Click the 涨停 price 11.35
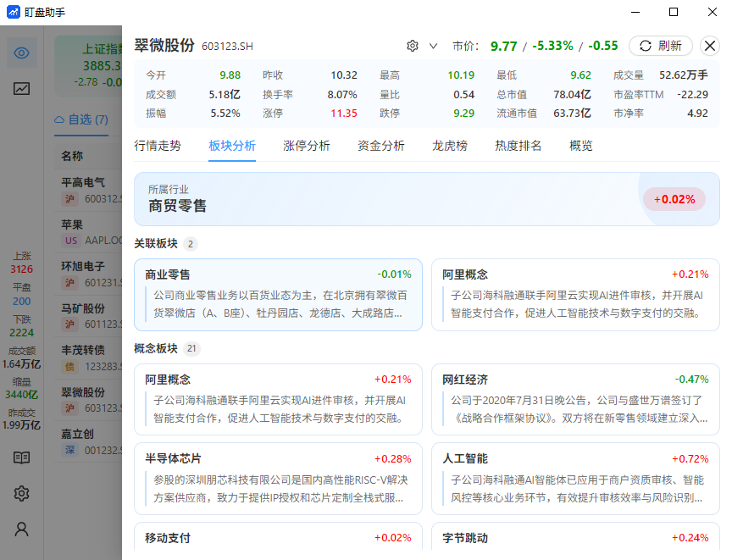Viewport: 732px width, 560px height. [344, 114]
